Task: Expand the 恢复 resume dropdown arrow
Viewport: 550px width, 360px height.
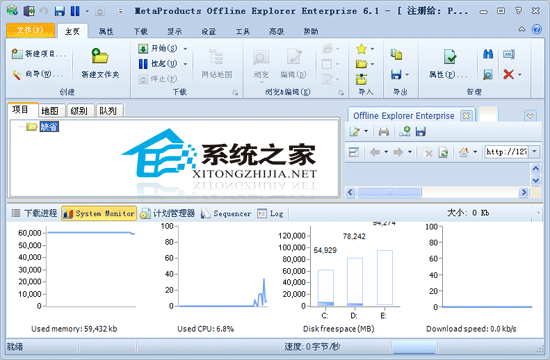Action: (185, 64)
